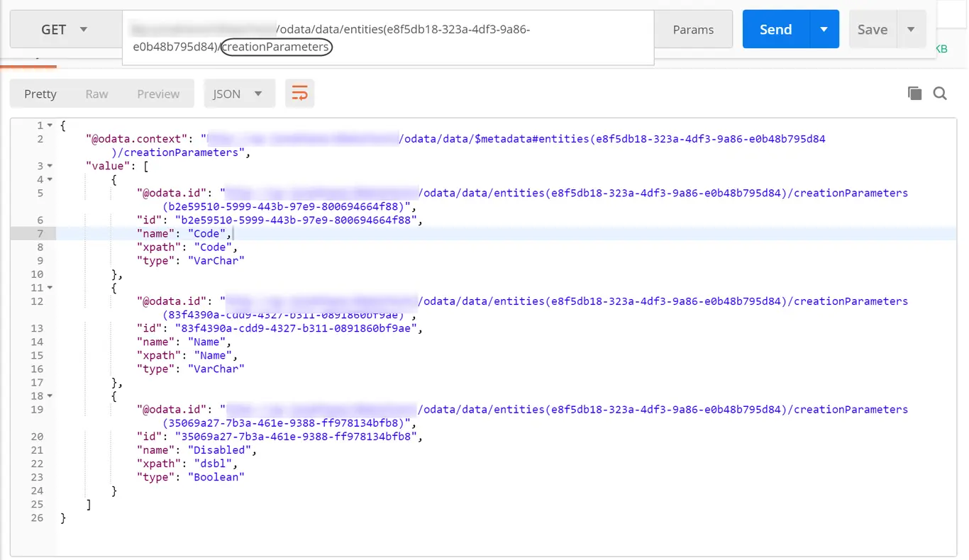Expand the Send button dropdown arrow

coord(824,30)
